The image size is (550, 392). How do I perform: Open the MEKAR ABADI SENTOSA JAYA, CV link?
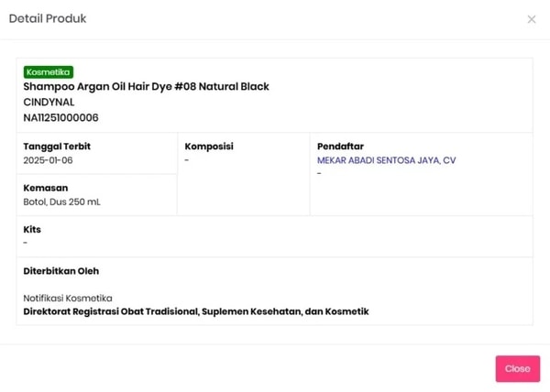click(x=386, y=160)
